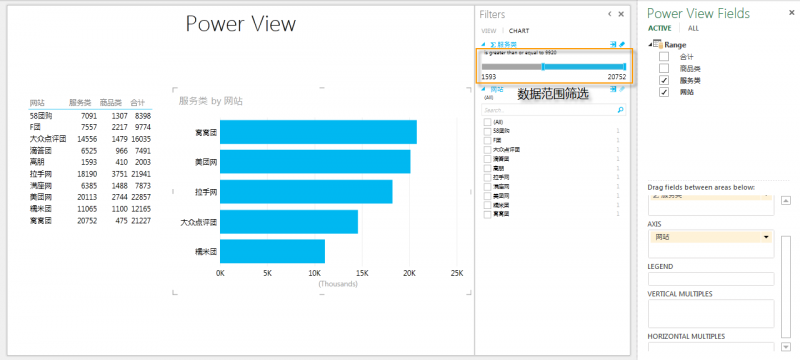This screenshot has height=360, width=800.
Task: Collapse the Filters pane with the chevron
Action: point(610,14)
